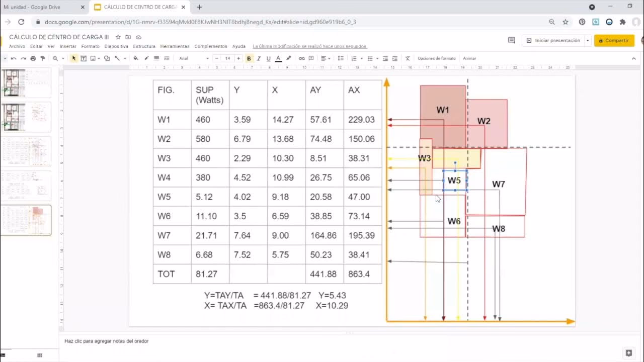
Task: Toggle Underline formatting
Action: point(268,58)
